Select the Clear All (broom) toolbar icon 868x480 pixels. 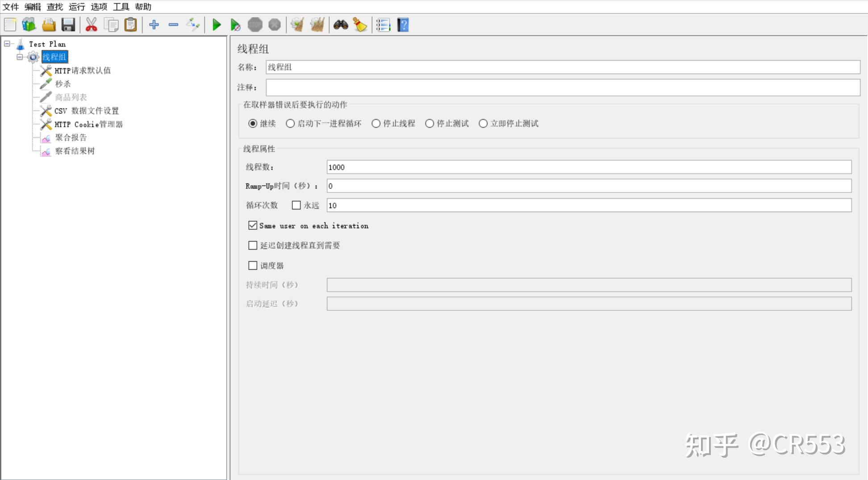(x=317, y=25)
